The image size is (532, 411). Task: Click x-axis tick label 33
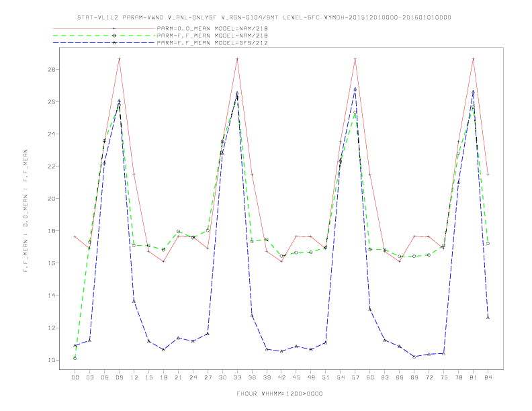click(237, 377)
